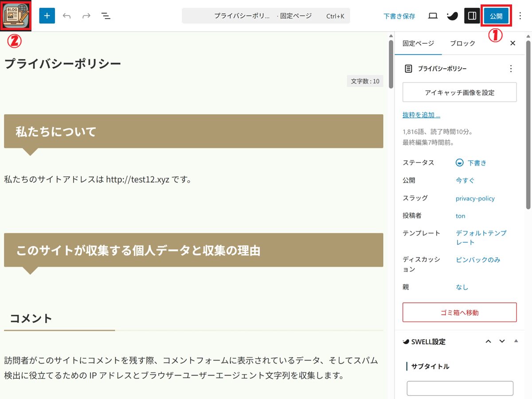532x399 pixels.
Task: Move SWELL設定 panel down with chevron
Action: tap(502, 341)
